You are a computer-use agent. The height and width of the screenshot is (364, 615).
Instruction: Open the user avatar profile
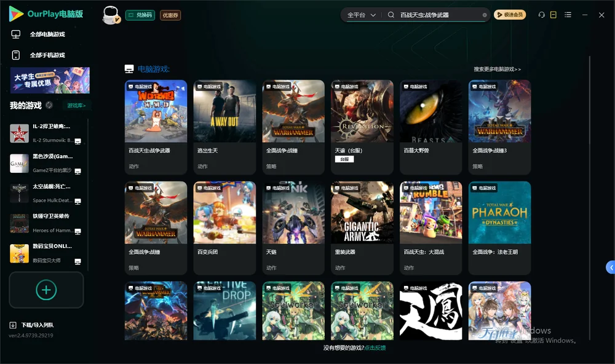coord(111,15)
